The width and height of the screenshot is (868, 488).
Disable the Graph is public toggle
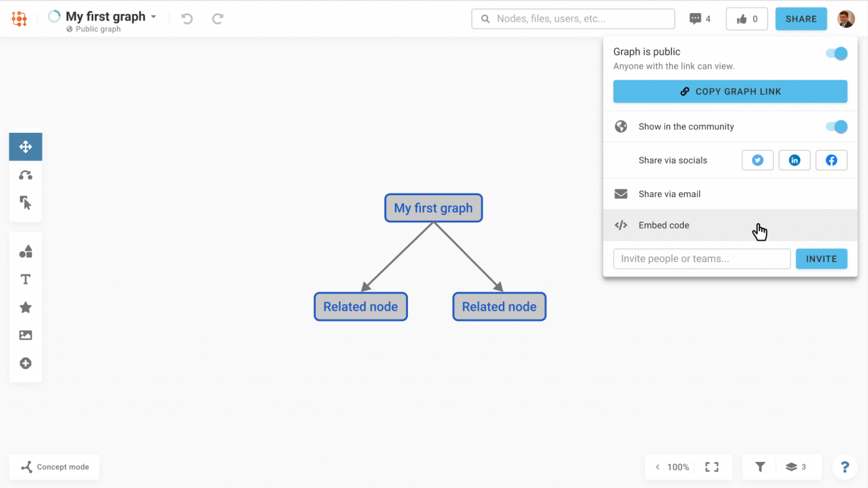[x=836, y=53]
